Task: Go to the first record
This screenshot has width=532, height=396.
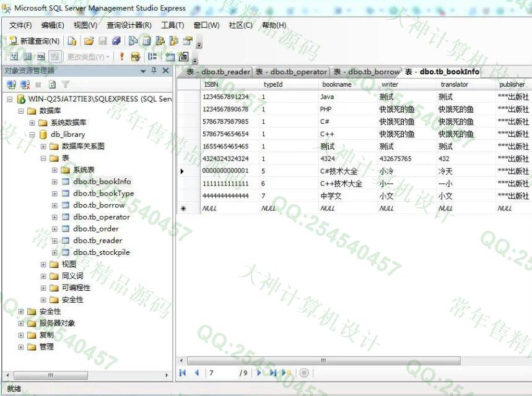Action: [183, 372]
